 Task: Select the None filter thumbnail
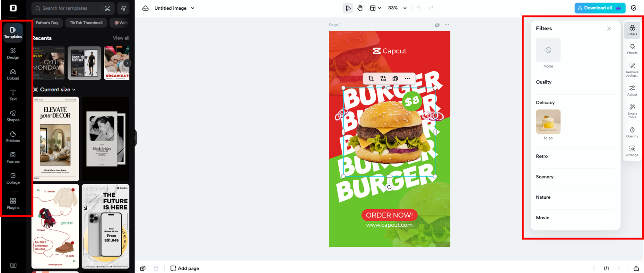(x=548, y=50)
